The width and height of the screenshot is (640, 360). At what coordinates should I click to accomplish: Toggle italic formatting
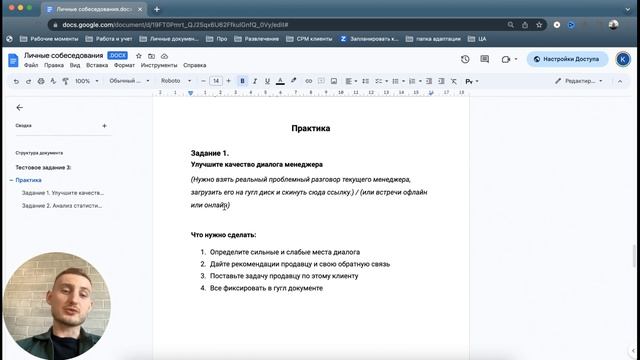click(255, 81)
